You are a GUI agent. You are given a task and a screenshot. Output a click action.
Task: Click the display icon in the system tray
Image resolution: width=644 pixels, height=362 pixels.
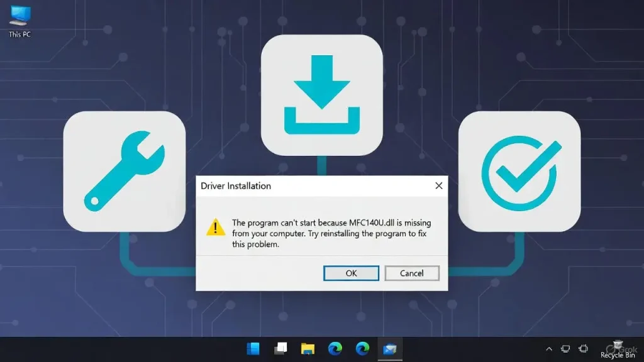tap(565, 348)
